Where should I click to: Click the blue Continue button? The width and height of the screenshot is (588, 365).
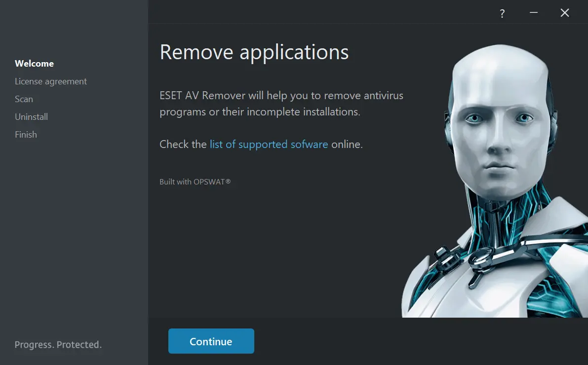point(211,341)
